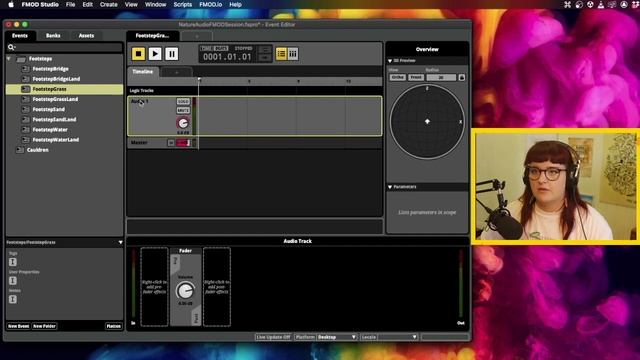Click the listener cross in 3D preview
640x360 pixels.
(x=427, y=121)
